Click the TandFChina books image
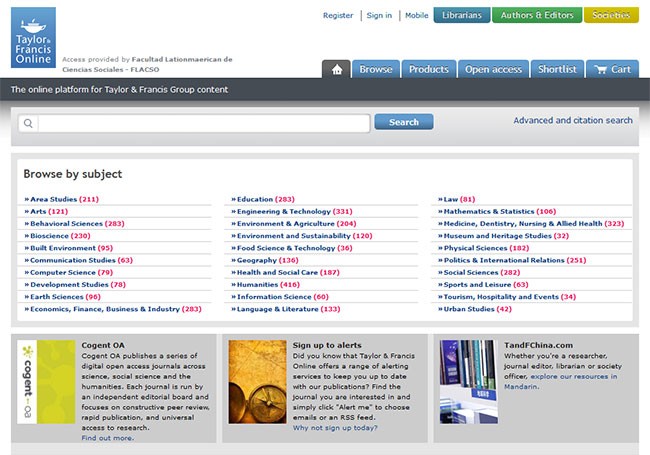 (469, 382)
